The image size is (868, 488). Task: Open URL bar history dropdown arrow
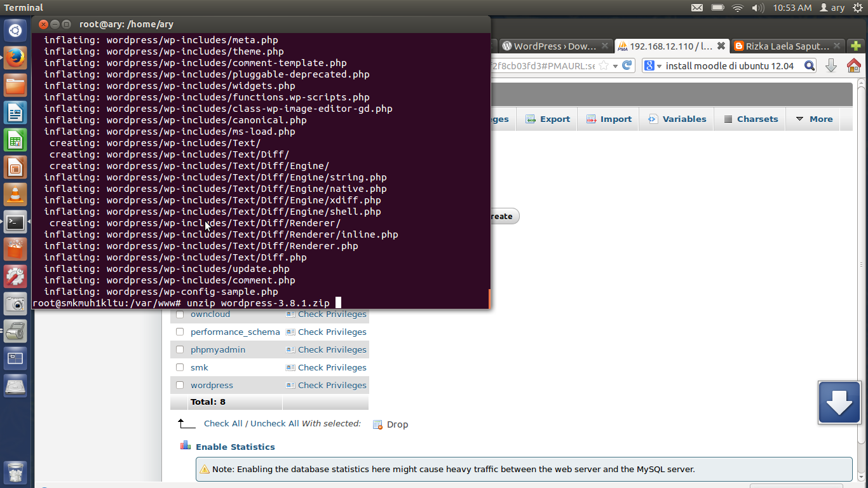[x=616, y=65]
